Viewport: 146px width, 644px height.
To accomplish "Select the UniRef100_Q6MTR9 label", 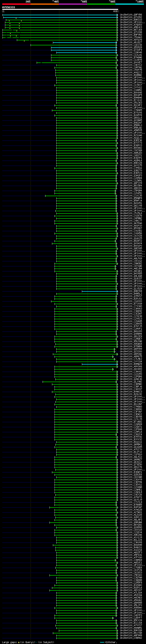I will tap(131, 349).
